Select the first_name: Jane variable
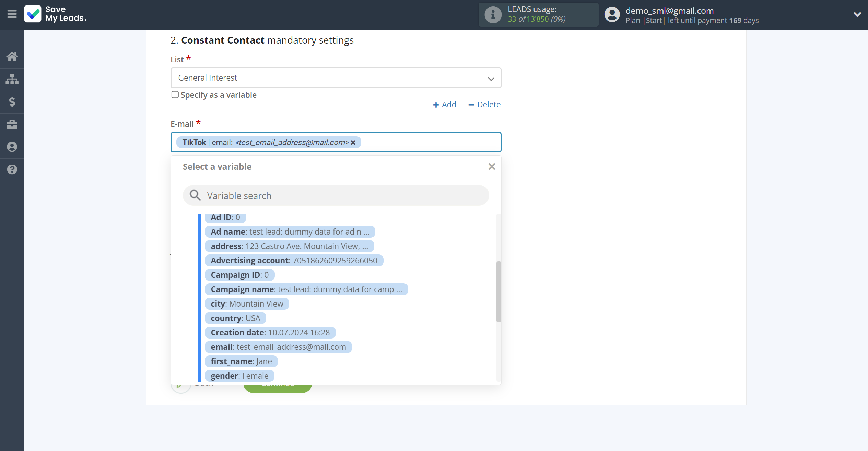The height and width of the screenshot is (451, 868). pos(241,361)
